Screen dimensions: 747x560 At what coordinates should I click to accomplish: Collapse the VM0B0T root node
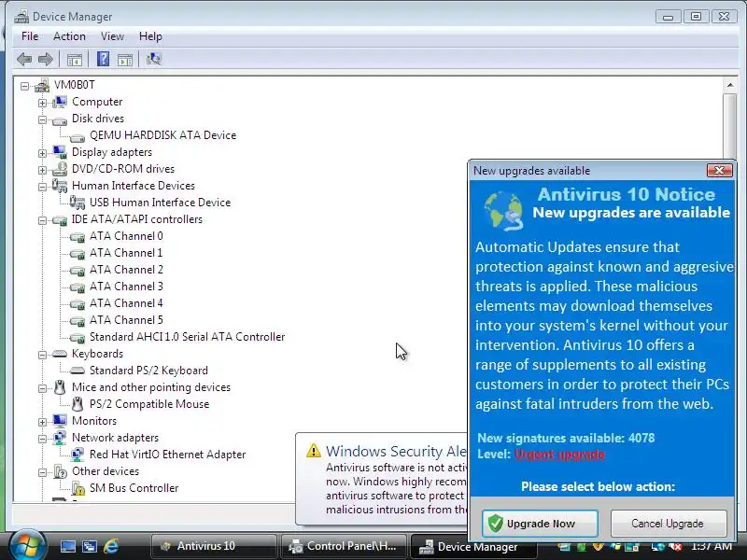(25, 86)
